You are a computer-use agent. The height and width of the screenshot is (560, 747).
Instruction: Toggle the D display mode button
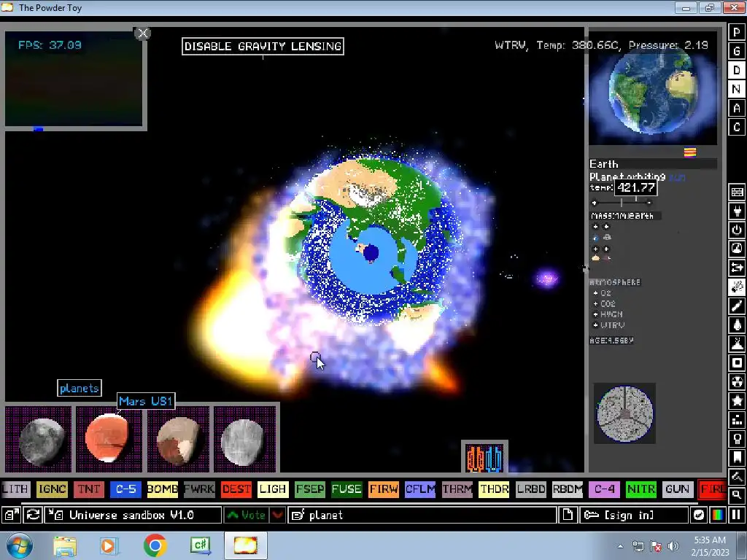click(737, 70)
